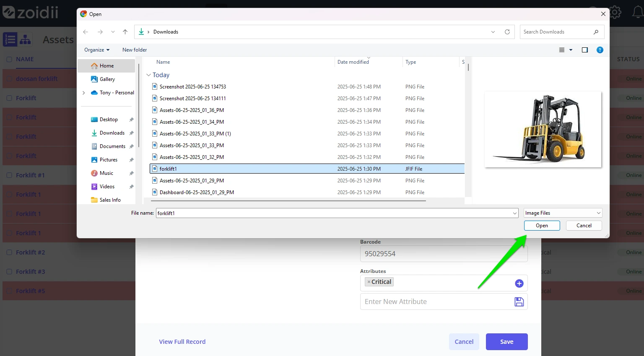Image resolution: width=644 pixels, height=356 pixels.
Task: Expand the Tony - Personal tree node
Action: [x=84, y=93]
